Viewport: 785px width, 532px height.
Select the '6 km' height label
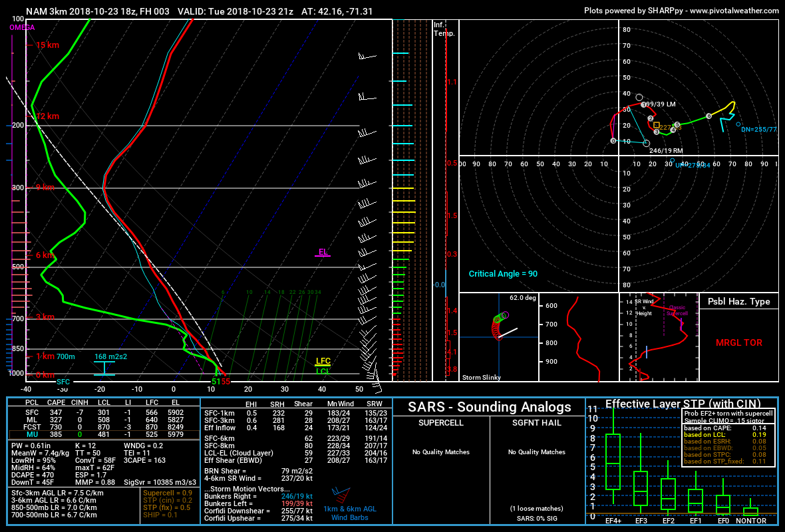pyautogui.click(x=45, y=255)
